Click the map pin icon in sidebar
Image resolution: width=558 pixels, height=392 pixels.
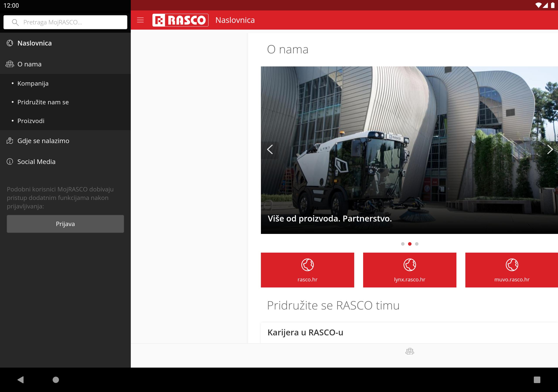pos(10,141)
